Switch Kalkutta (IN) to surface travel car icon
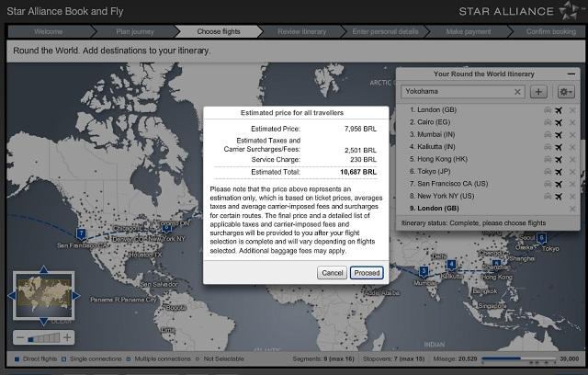The width and height of the screenshot is (588, 375). tap(548, 147)
